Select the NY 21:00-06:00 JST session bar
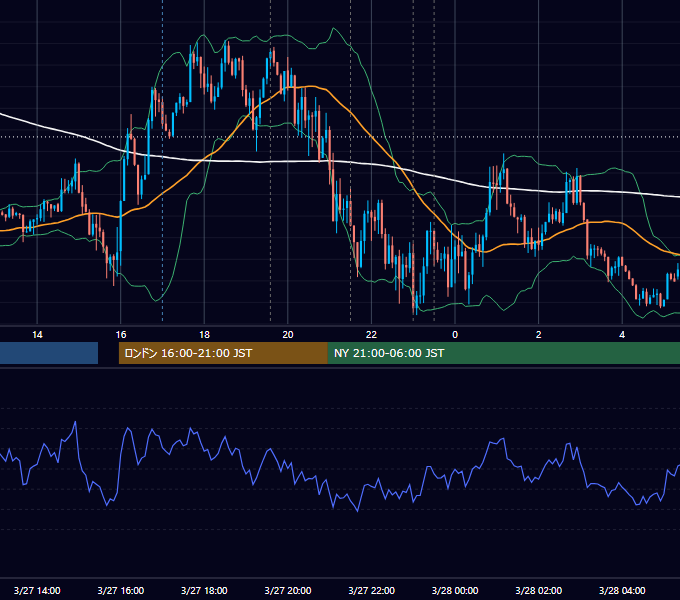The width and height of the screenshot is (680, 600). [503, 353]
